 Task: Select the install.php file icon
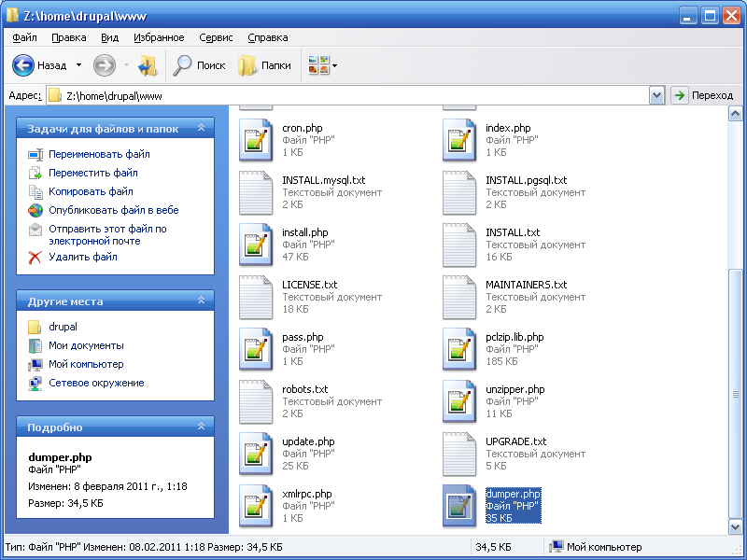tap(256, 245)
